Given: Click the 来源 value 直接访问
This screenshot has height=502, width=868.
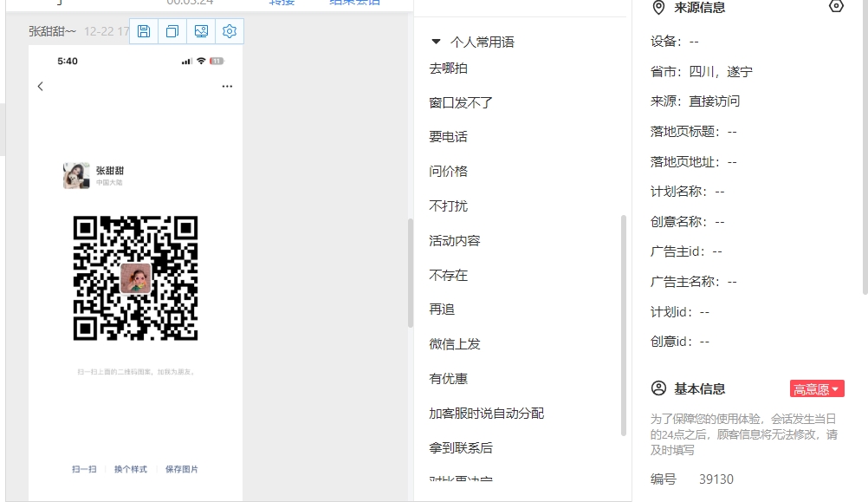Looking at the screenshot, I should [714, 101].
